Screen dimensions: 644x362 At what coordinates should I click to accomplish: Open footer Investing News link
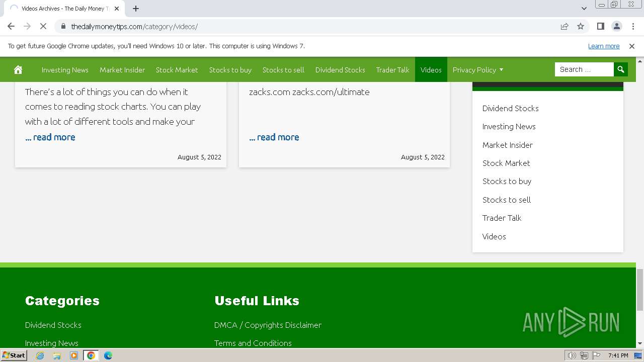tap(52, 343)
